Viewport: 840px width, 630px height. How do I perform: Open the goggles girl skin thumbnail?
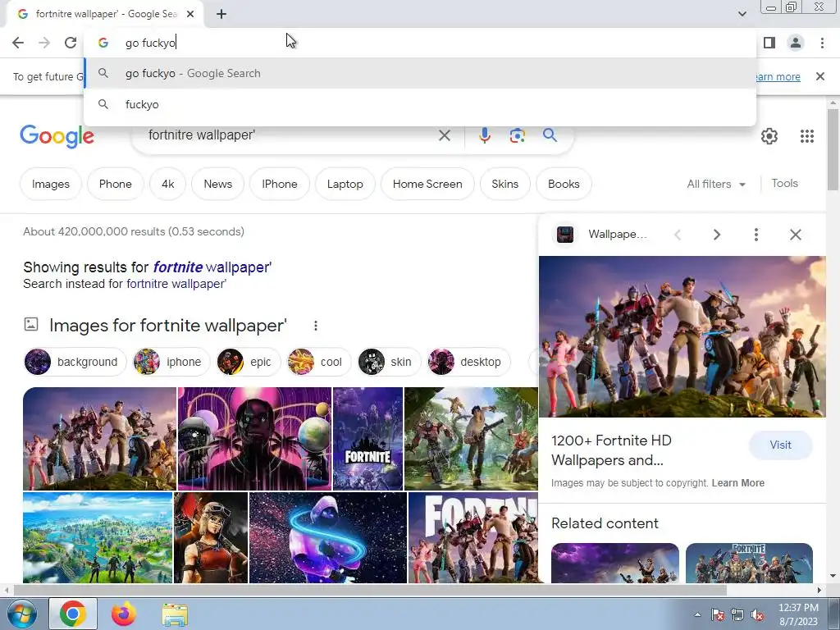coord(211,538)
